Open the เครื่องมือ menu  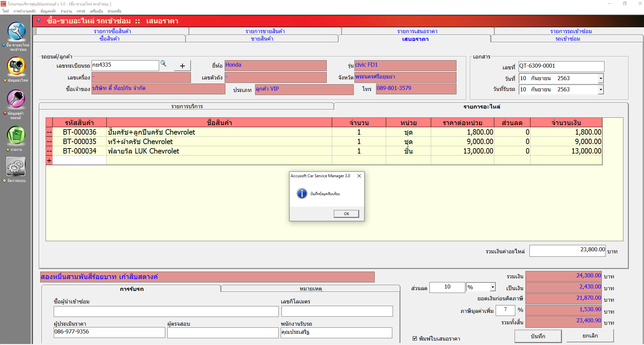pos(96,11)
